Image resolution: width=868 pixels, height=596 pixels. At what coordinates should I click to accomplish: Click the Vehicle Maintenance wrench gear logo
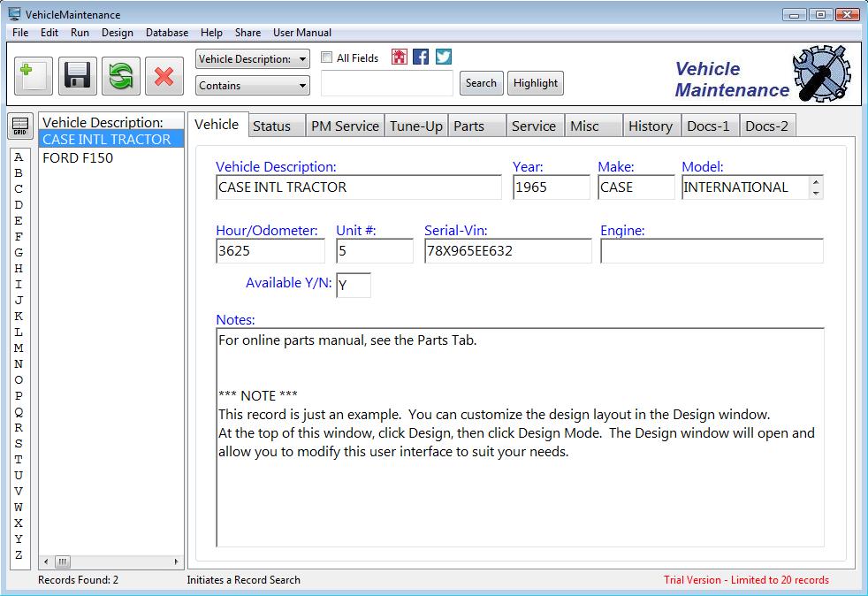(x=821, y=74)
